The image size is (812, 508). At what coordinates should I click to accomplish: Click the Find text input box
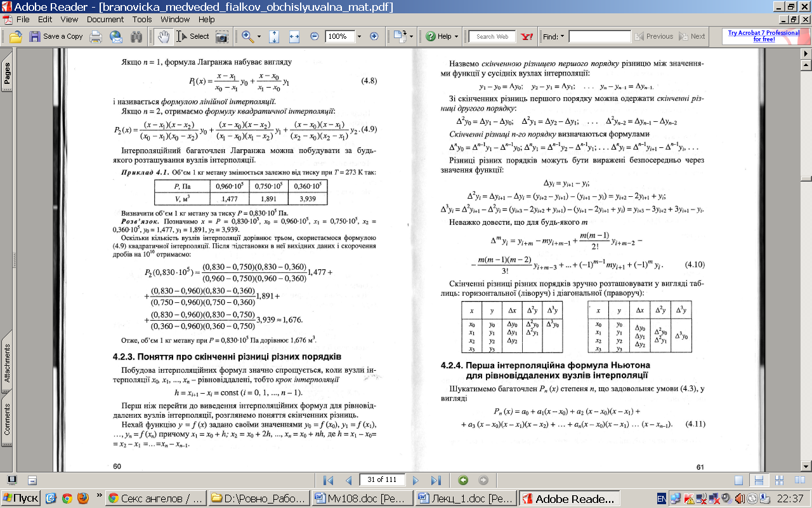click(599, 36)
